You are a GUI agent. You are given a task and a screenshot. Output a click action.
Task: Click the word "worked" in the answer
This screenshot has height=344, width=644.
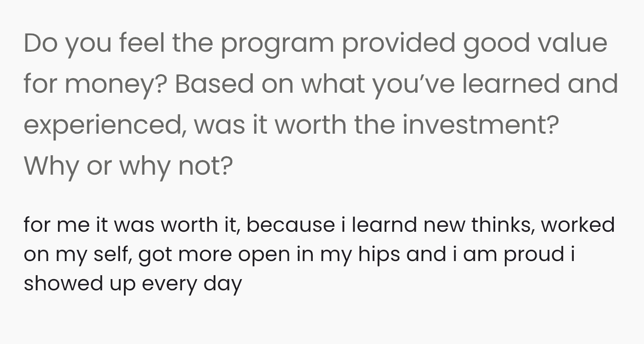pyautogui.click(x=578, y=225)
